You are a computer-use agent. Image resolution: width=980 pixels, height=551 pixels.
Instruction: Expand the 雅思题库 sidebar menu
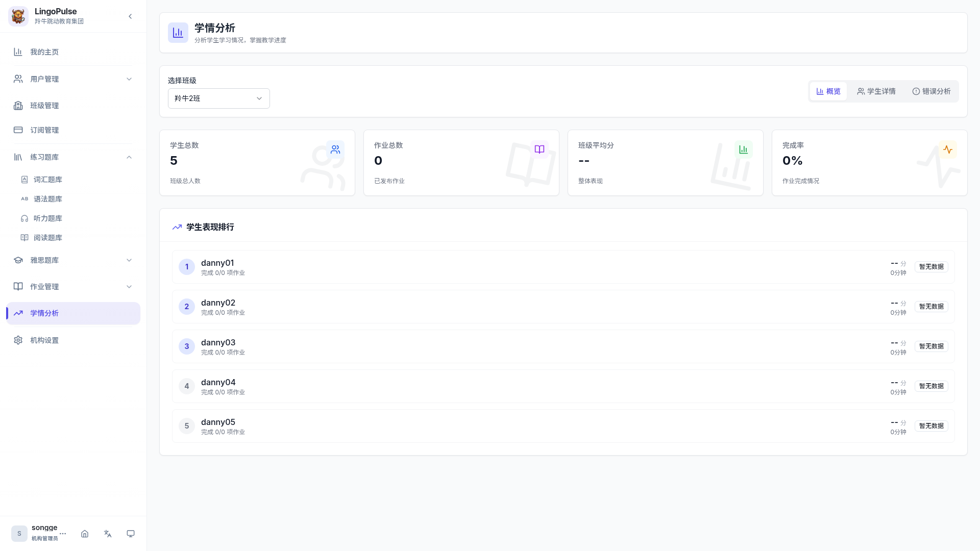[72, 260]
